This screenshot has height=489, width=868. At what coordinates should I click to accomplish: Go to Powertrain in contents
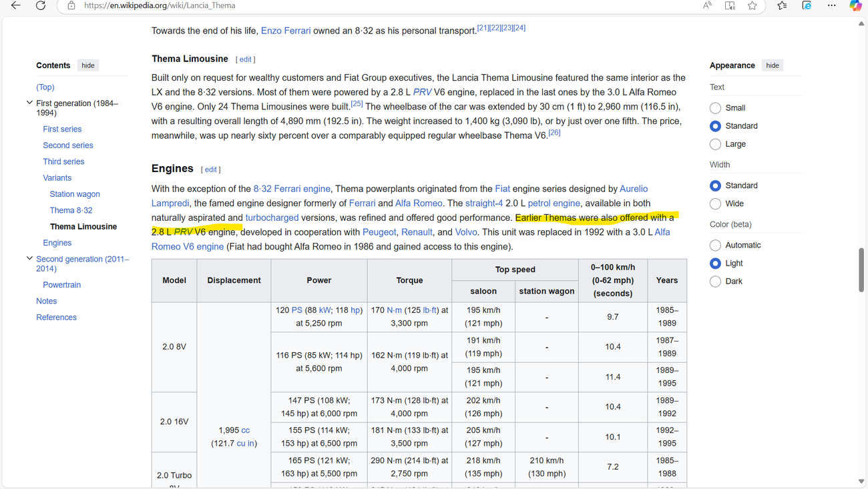point(61,285)
